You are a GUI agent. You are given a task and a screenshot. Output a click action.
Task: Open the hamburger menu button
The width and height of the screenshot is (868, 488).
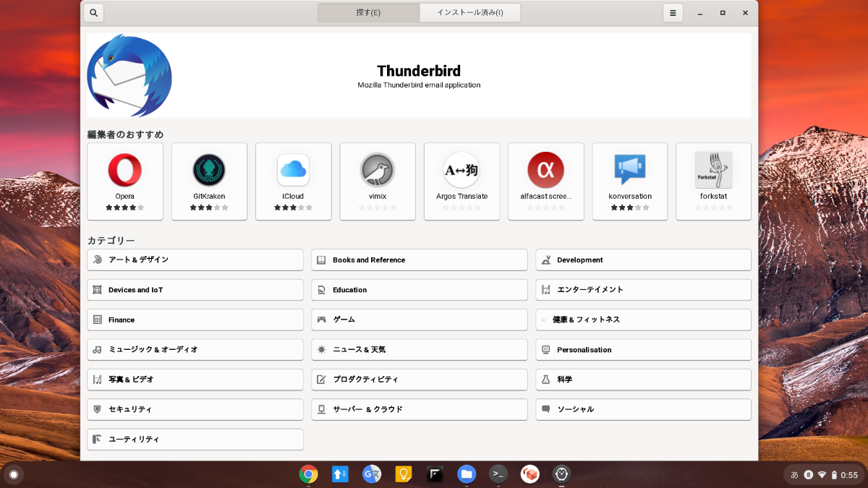[x=673, y=13]
